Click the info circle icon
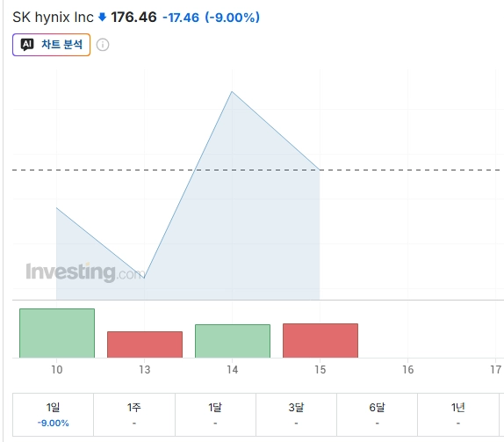The width and height of the screenshot is (504, 442). [x=103, y=45]
